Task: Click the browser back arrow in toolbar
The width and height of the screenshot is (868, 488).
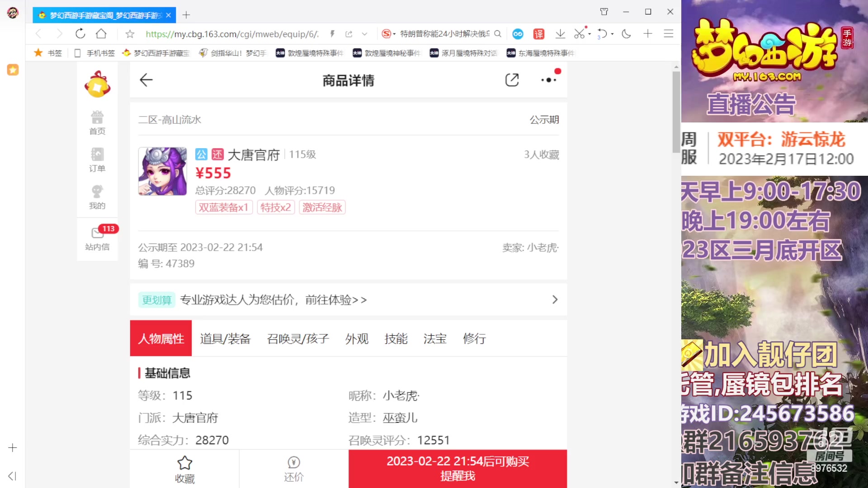Action: click(x=38, y=33)
